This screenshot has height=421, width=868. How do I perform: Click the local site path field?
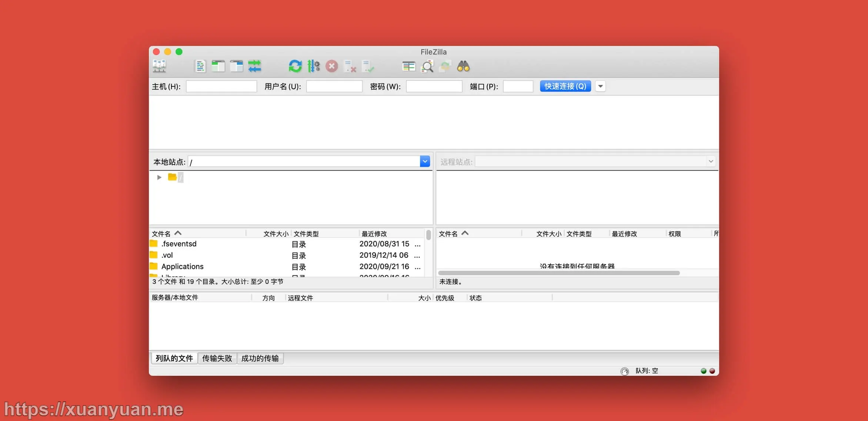tap(304, 161)
